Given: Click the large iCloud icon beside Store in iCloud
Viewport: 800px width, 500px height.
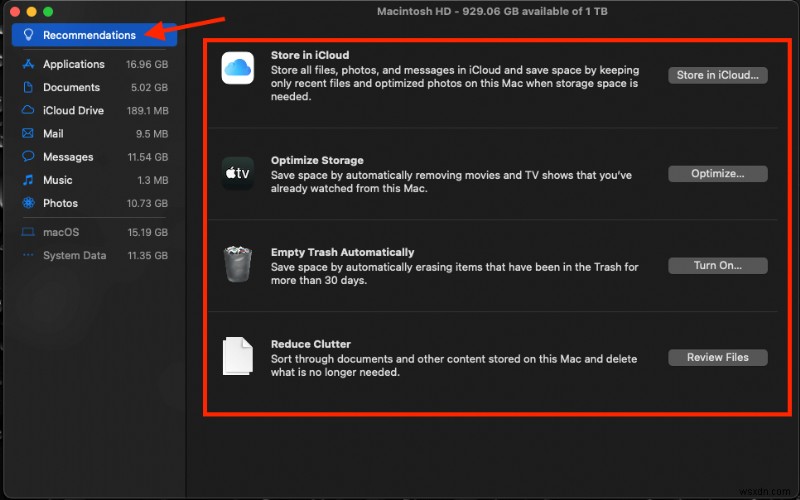Looking at the screenshot, I should [x=238, y=68].
